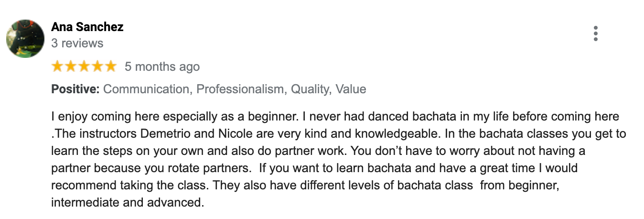Click the bold "Positive:" label
This screenshot has height=219, width=644.
(75, 89)
